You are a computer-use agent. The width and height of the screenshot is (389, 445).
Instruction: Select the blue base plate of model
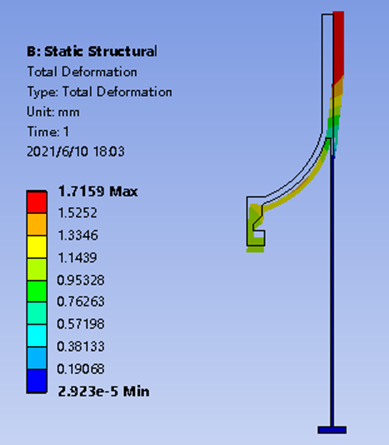332,430
